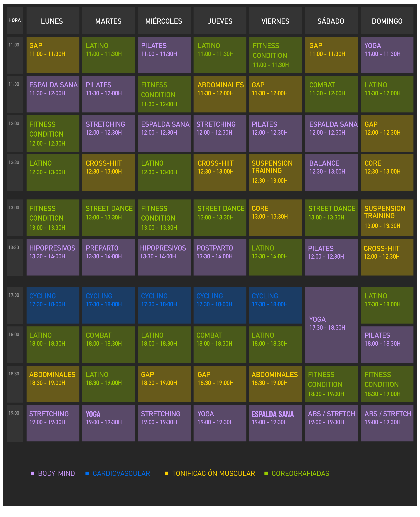Open Monday HIPOPRESIVOS 13:30 class
420x517 pixels.
pos(53,257)
